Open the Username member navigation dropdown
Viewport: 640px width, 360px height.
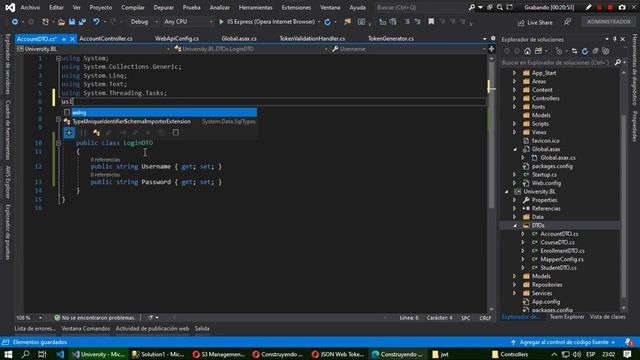(x=408, y=49)
